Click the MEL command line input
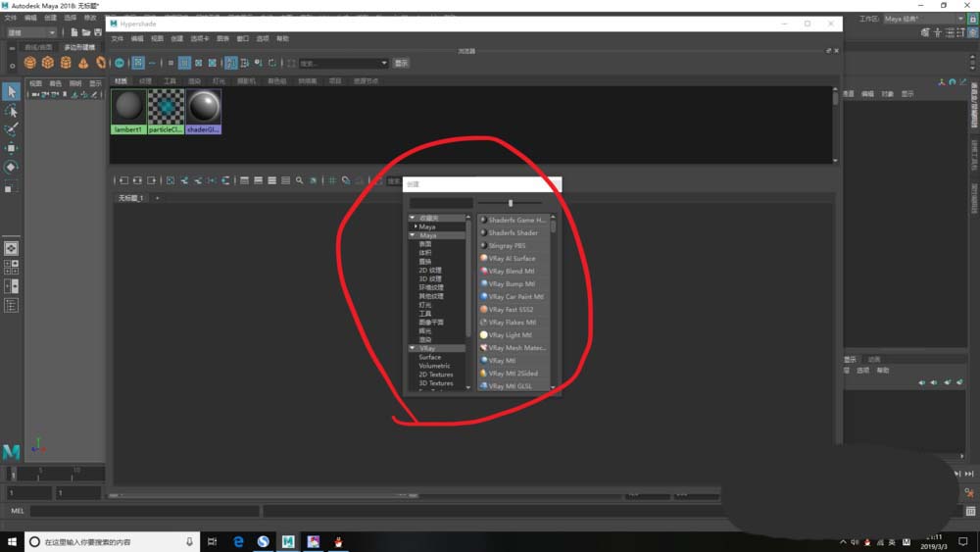The image size is (980, 552). point(145,511)
